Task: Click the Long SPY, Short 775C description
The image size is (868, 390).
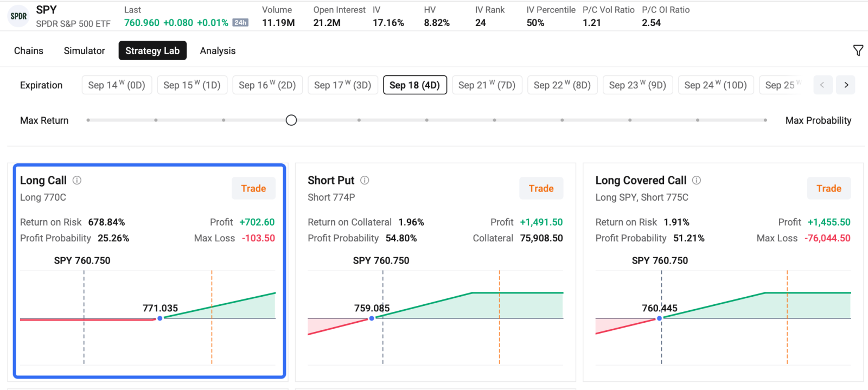Action: pos(642,197)
